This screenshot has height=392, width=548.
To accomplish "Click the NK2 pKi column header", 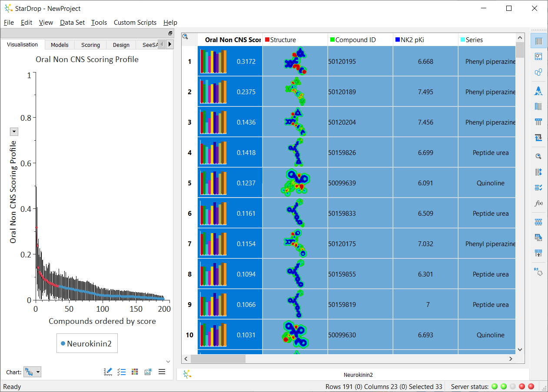I will [426, 40].
